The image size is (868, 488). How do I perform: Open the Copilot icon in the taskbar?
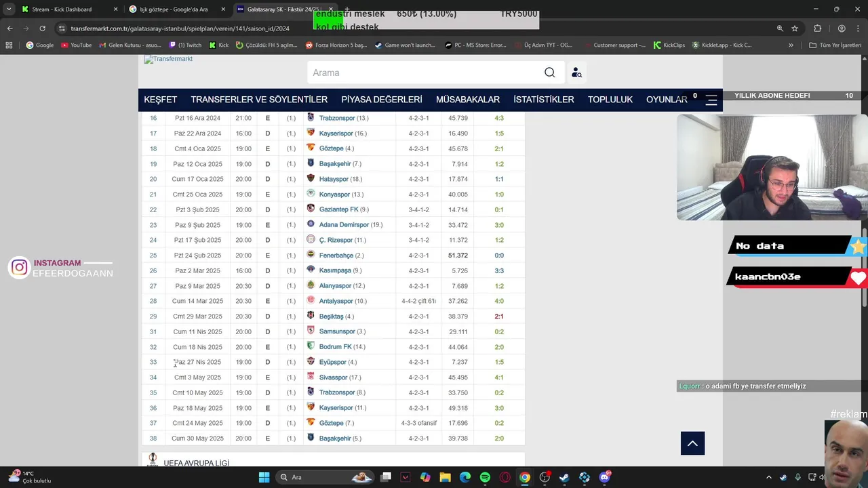(425, 477)
